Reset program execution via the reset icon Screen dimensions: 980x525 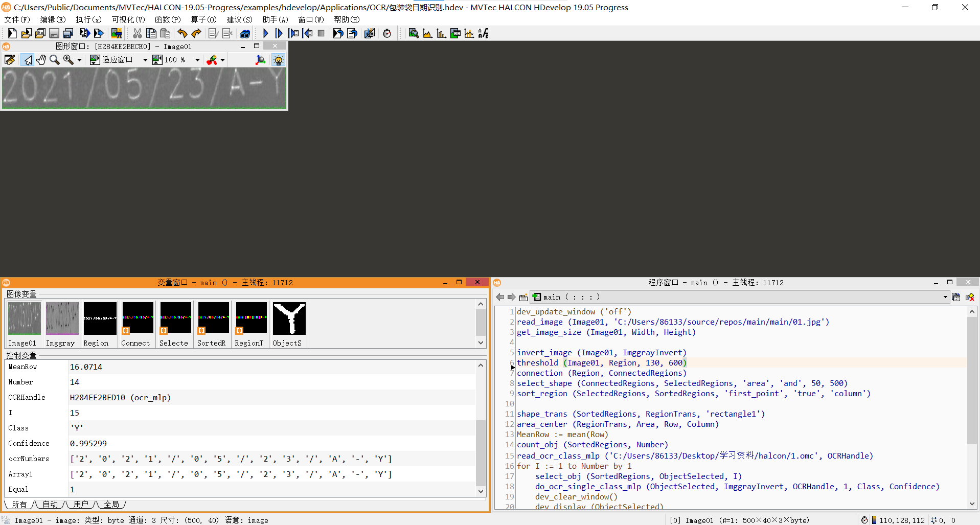click(338, 33)
